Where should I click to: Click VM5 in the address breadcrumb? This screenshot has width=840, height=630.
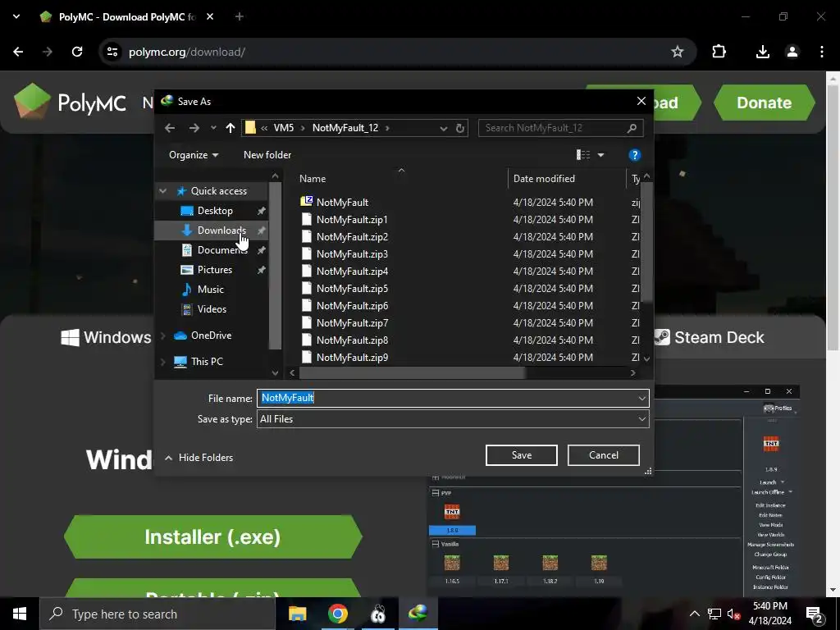pos(283,128)
